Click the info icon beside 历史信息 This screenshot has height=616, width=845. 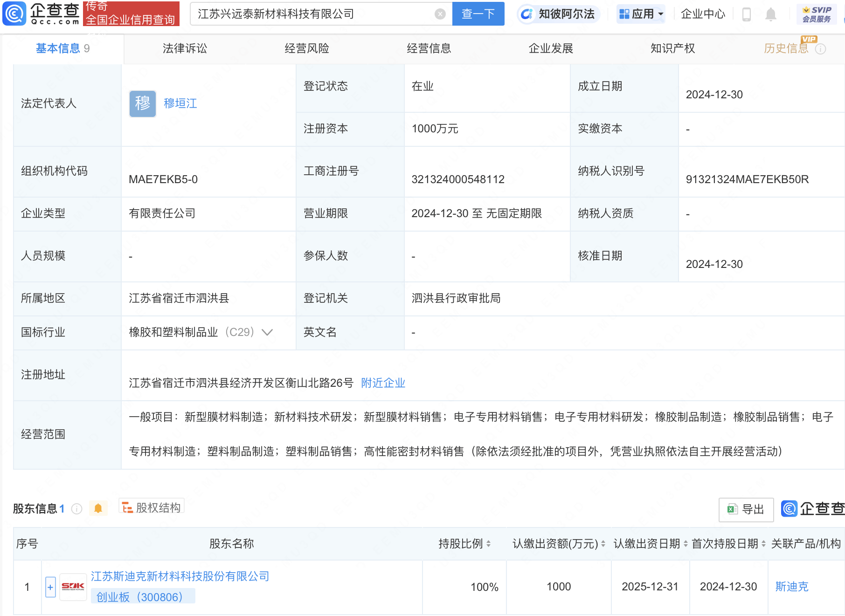[820, 48]
